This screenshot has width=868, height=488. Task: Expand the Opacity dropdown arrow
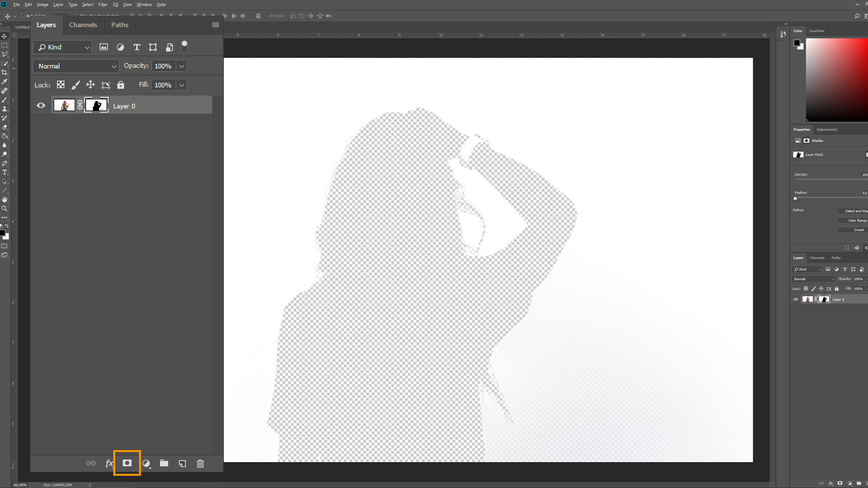point(182,66)
